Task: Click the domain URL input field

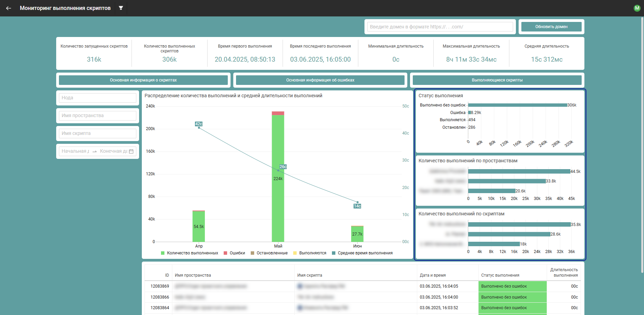Action: click(440, 27)
